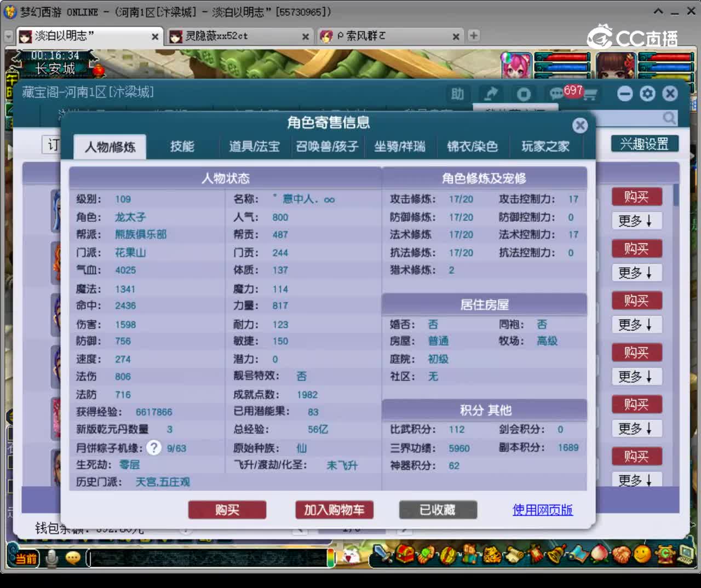Click the computer system icon in bottom toolbar
Screen dimensions: 701x588
(x=686, y=555)
